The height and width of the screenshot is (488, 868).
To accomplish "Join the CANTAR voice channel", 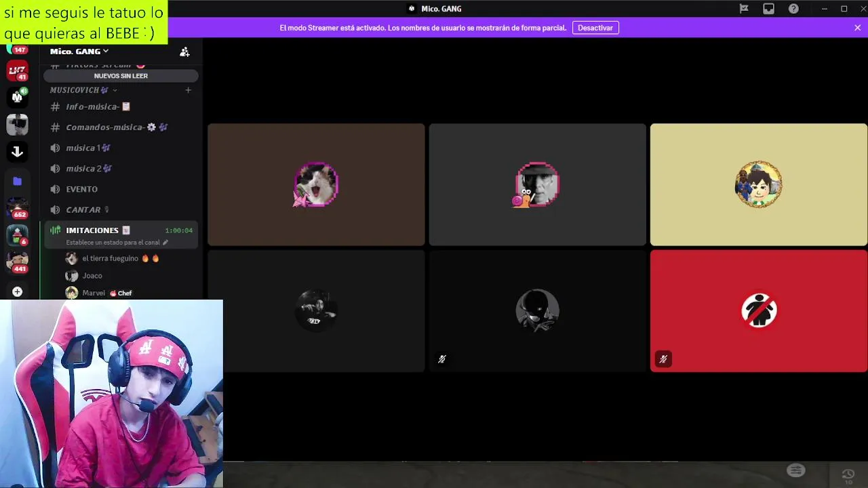I will 121,209.
